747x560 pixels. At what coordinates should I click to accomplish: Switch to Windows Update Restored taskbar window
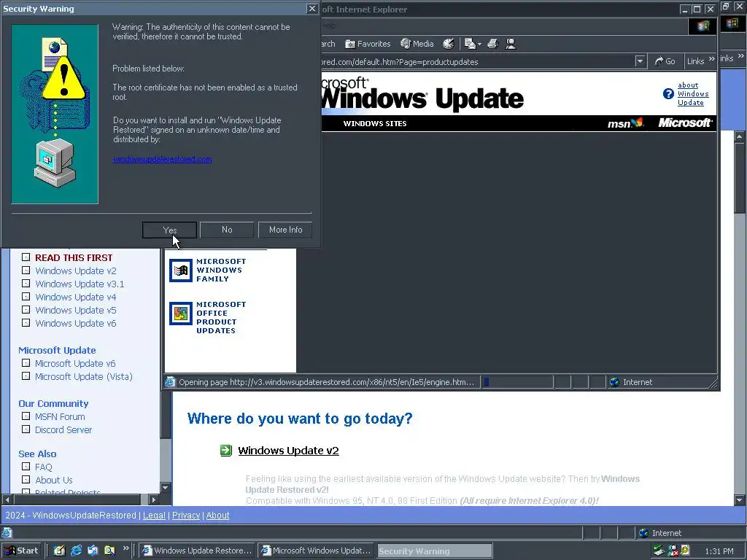click(x=197, y=551)
